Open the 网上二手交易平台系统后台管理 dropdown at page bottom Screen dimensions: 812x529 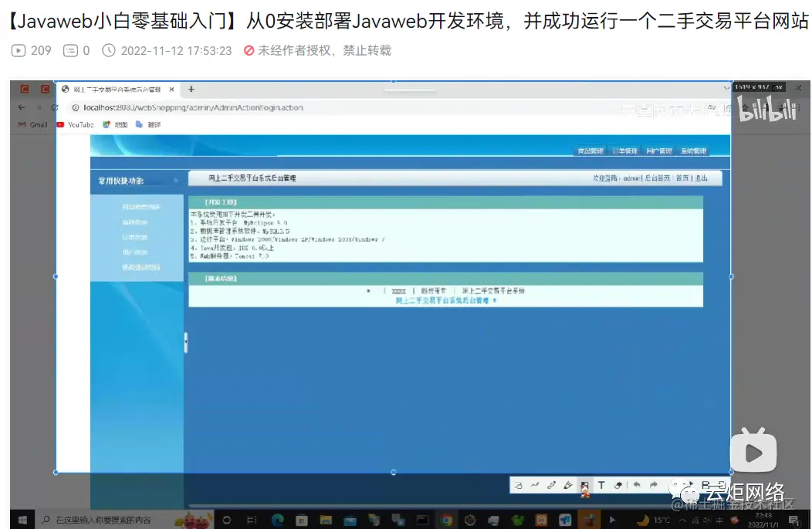(x=445, y=301)
